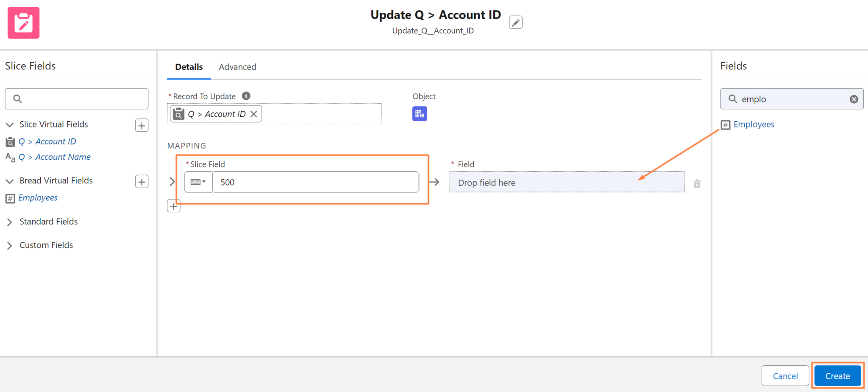Switch to the Advanced tab
The image size is (868, 392).
pos(237,67)
